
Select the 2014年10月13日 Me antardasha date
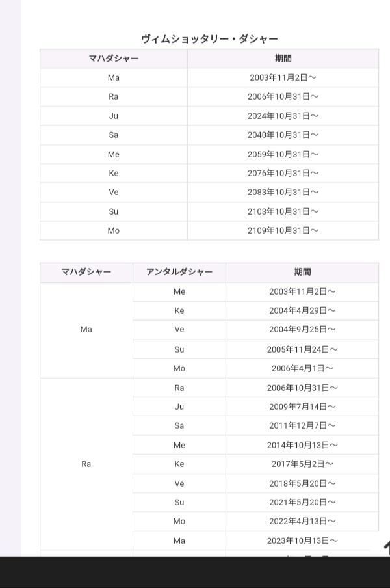coord(302,445)
